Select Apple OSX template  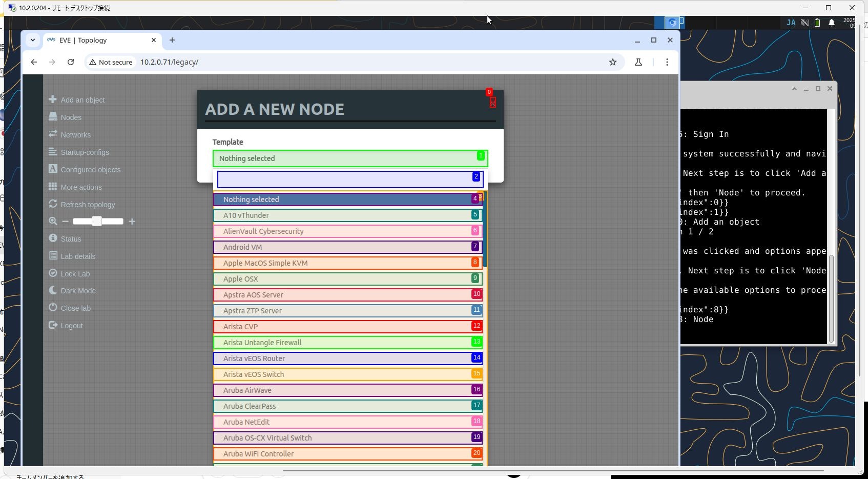pyautogui.click(x=348, y=279)
